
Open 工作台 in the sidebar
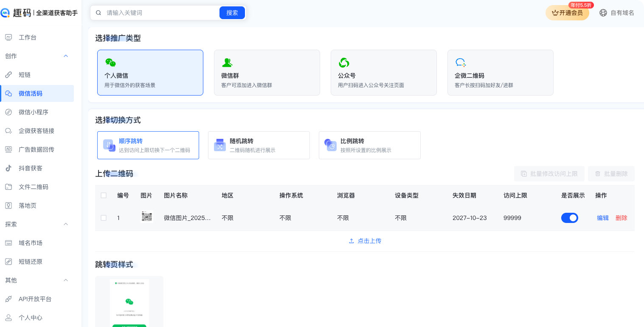click(28, 37)
